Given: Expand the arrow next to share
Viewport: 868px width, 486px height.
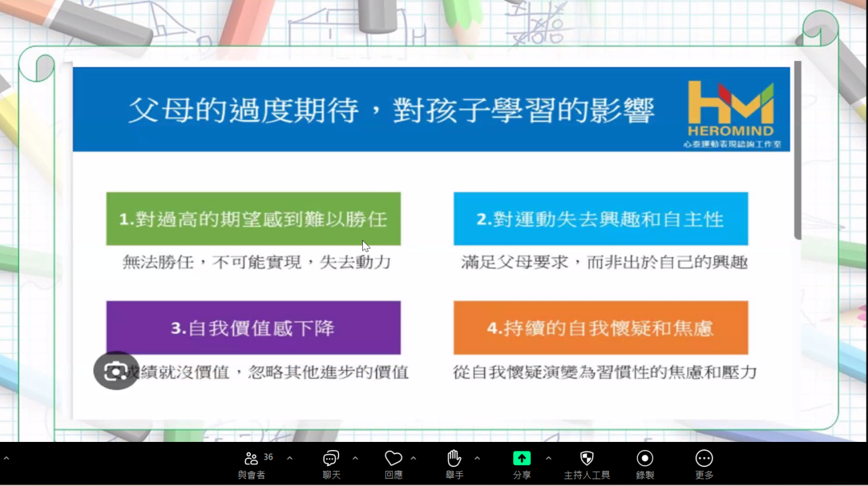Looking at the screenshot, I should (x=548, y=459).
